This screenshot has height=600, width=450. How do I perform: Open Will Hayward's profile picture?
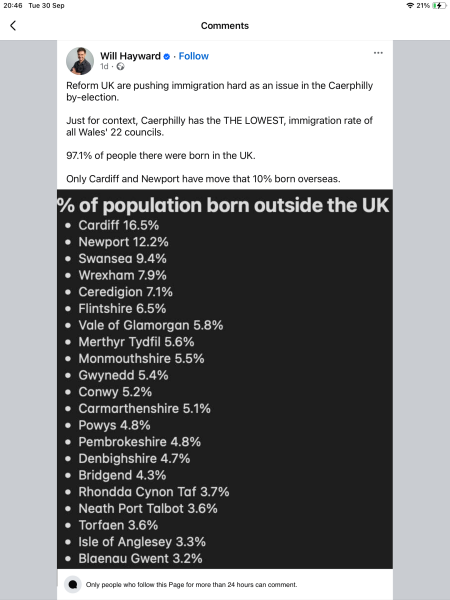pyautogui.click(x=80, y=61)
